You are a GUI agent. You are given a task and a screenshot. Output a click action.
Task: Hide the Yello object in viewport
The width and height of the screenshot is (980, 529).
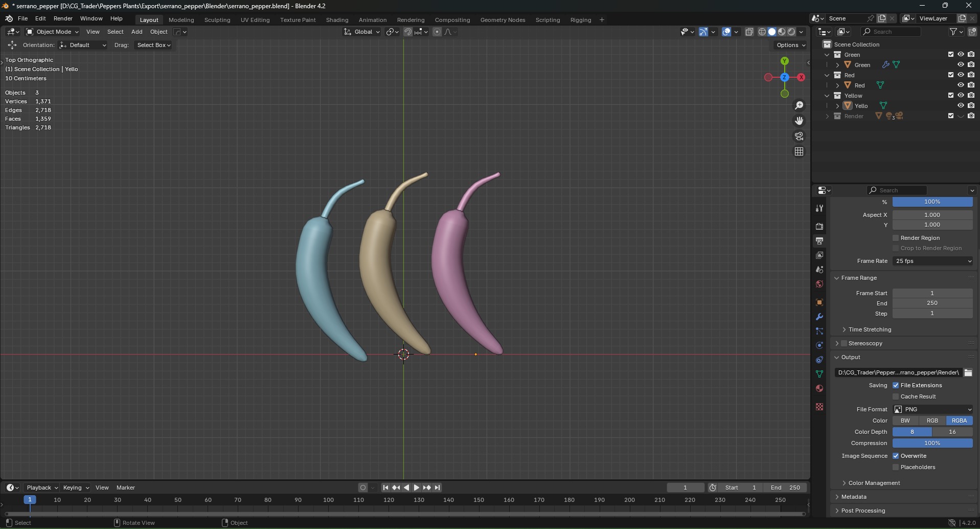tap(961, 106)
